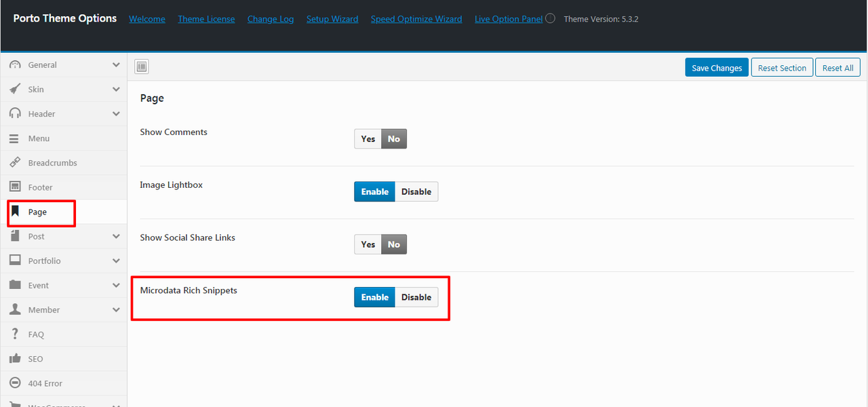Click the General dashboard gauge icon
The height and width of the screenshot is (407, 868).
coord(15,65)
